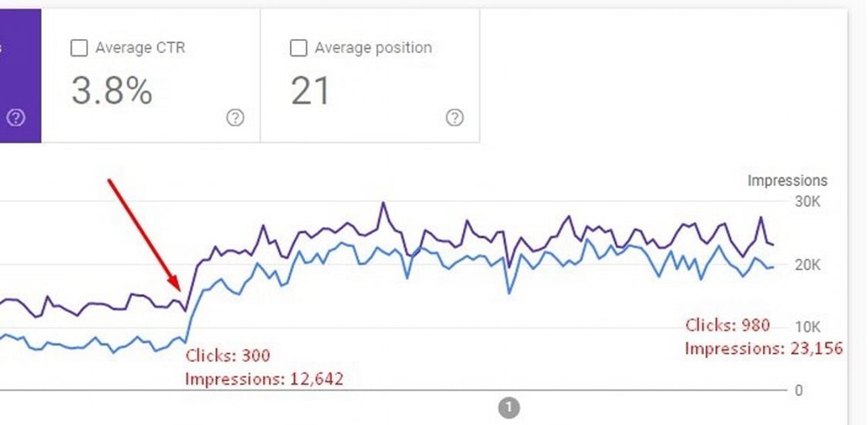
Task: Click the 'Impressions: 23,156' annotation text
Action: tap(764, 348)
